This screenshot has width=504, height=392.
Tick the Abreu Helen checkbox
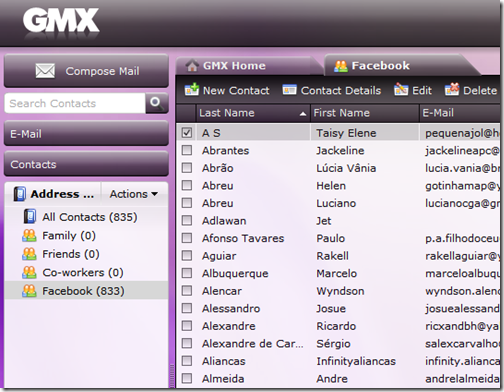click(187, 185)
